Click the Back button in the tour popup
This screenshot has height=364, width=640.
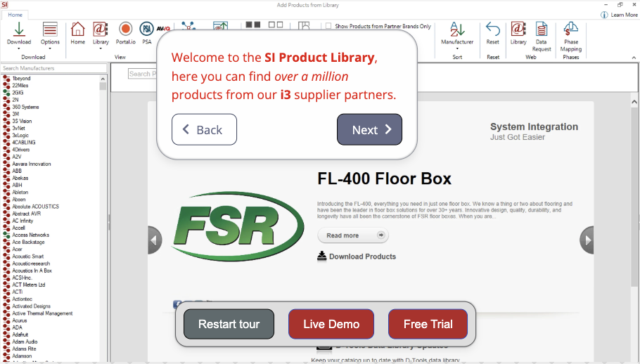[204, 129]
